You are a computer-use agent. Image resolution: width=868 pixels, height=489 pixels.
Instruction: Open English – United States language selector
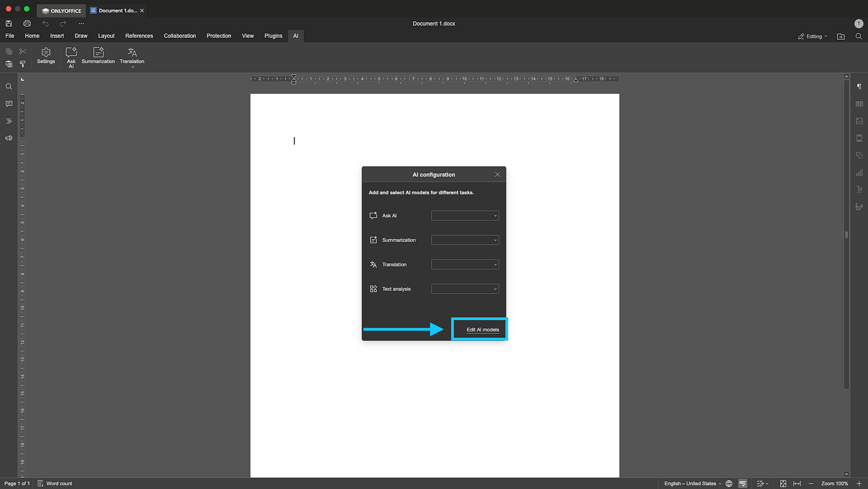(x=693, y=483)
